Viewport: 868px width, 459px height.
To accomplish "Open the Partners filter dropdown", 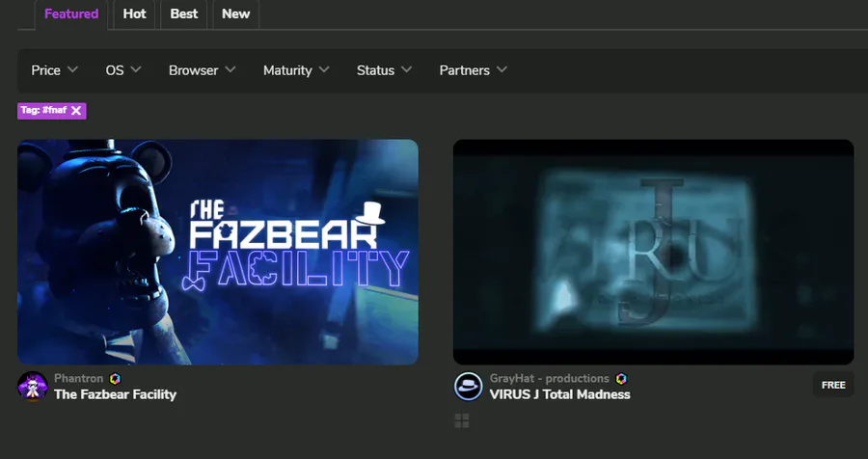I will pyautogui.click(x=474, y=70).
